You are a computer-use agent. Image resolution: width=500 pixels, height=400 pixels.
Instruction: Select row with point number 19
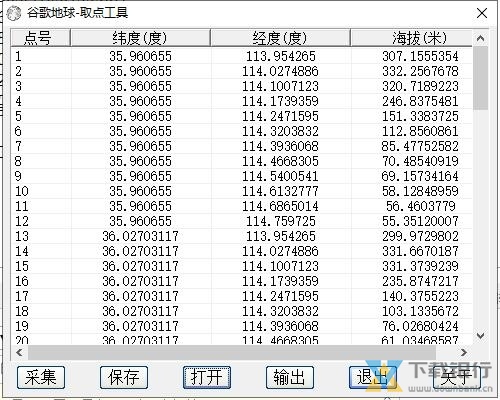coord(242,326)
